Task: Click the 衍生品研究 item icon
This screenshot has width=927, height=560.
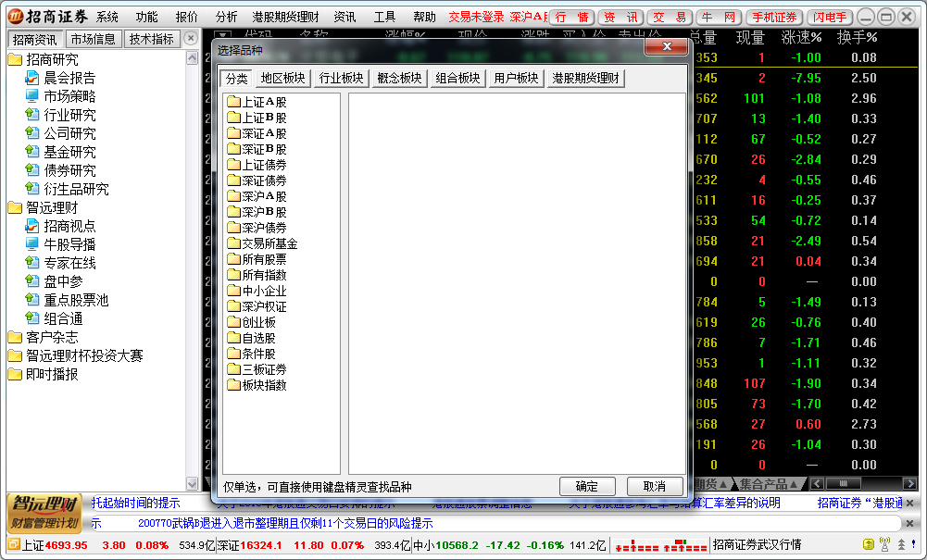Action: pos(31,189)
